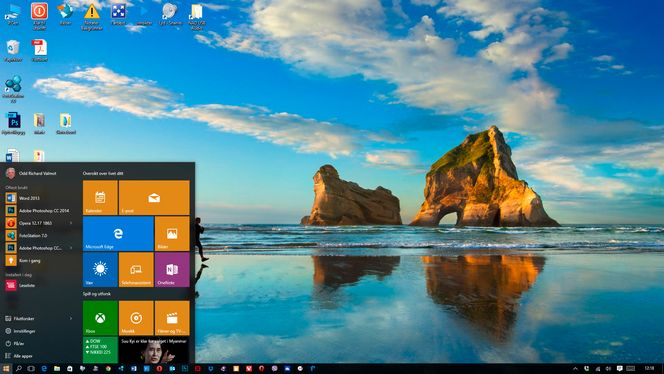Open the Telefonassistent tile

coord(136,269)
